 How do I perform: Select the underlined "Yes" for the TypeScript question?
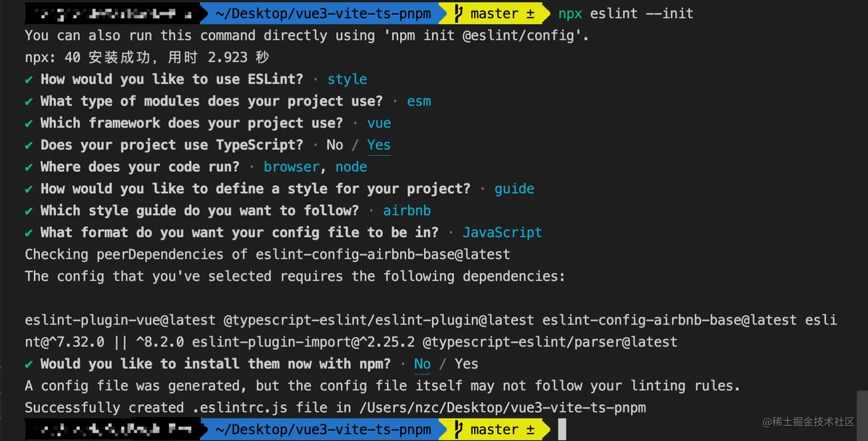pos(379,145)
